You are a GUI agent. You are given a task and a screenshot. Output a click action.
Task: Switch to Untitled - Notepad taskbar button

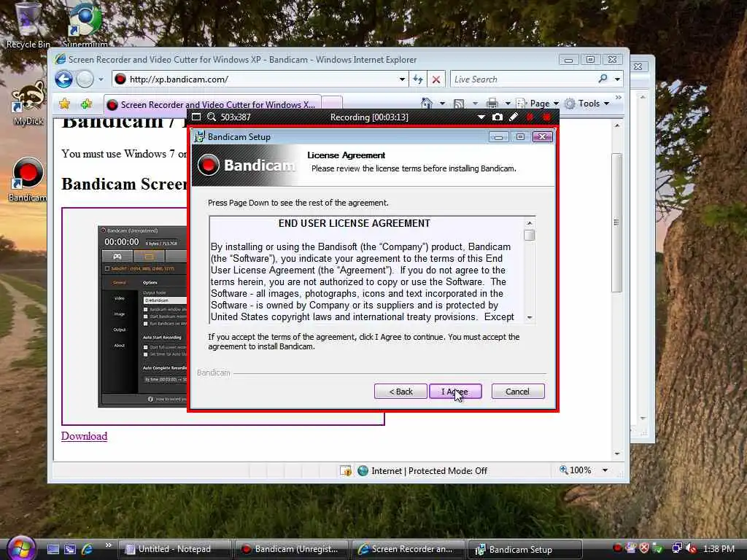[174, 549]
